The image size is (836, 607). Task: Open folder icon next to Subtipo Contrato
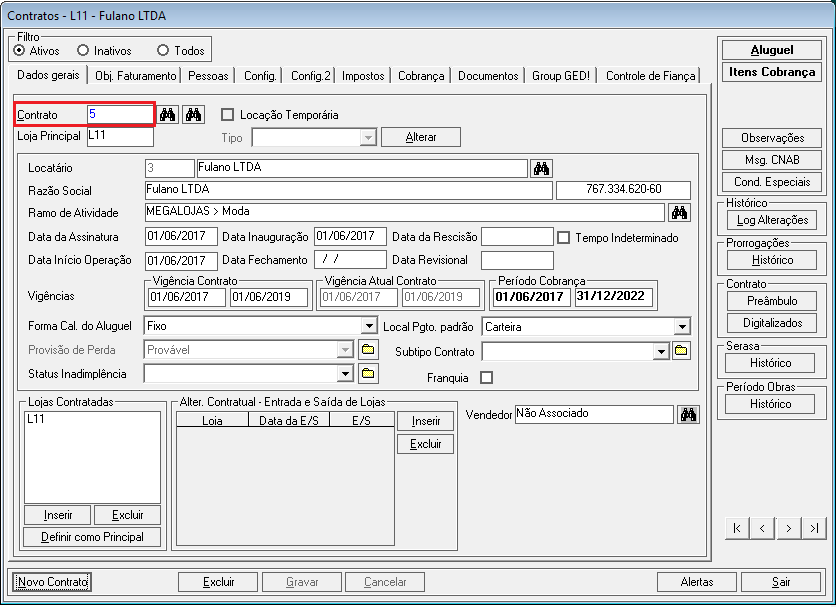tap(681, 350)
